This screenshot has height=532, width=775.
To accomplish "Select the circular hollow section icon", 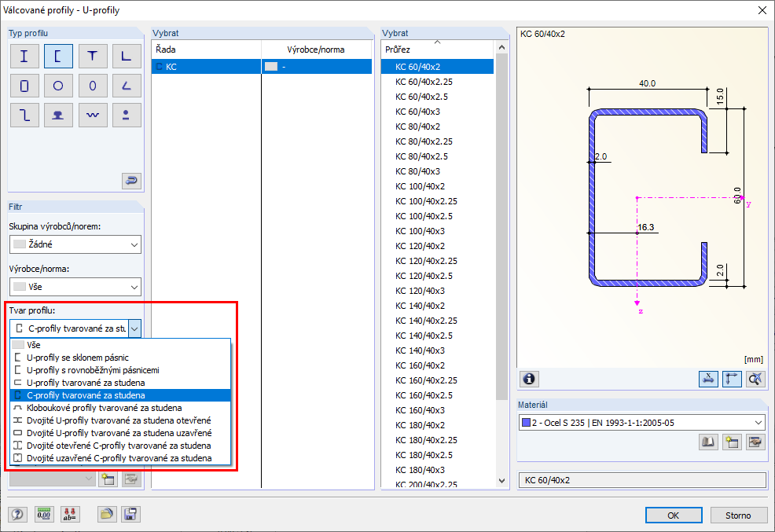I will [58, 86].
